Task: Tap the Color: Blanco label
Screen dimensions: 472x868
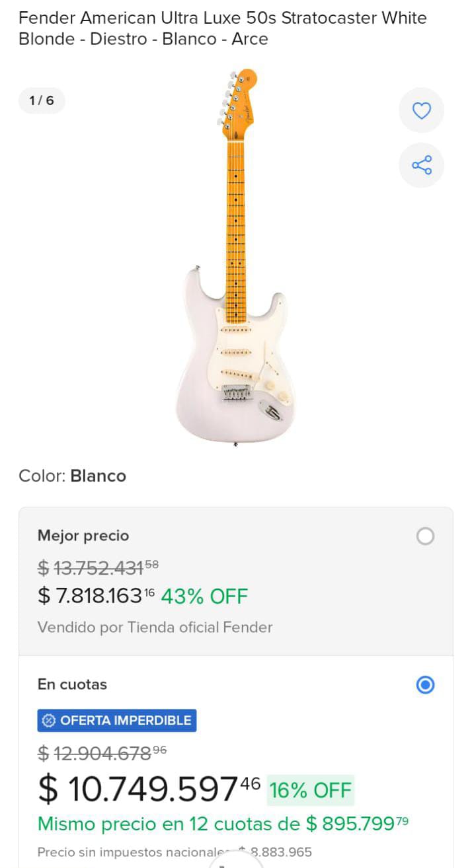Action: click(72, 476)
